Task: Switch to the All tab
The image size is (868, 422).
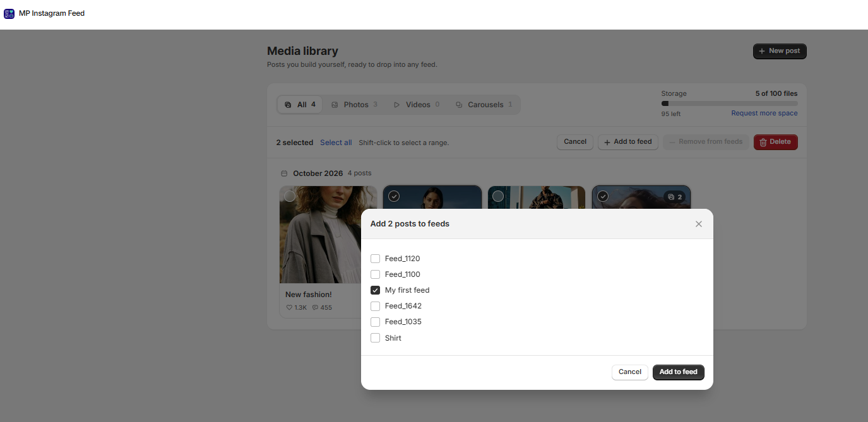Action: pyautogui.click(x=300, y=105)
